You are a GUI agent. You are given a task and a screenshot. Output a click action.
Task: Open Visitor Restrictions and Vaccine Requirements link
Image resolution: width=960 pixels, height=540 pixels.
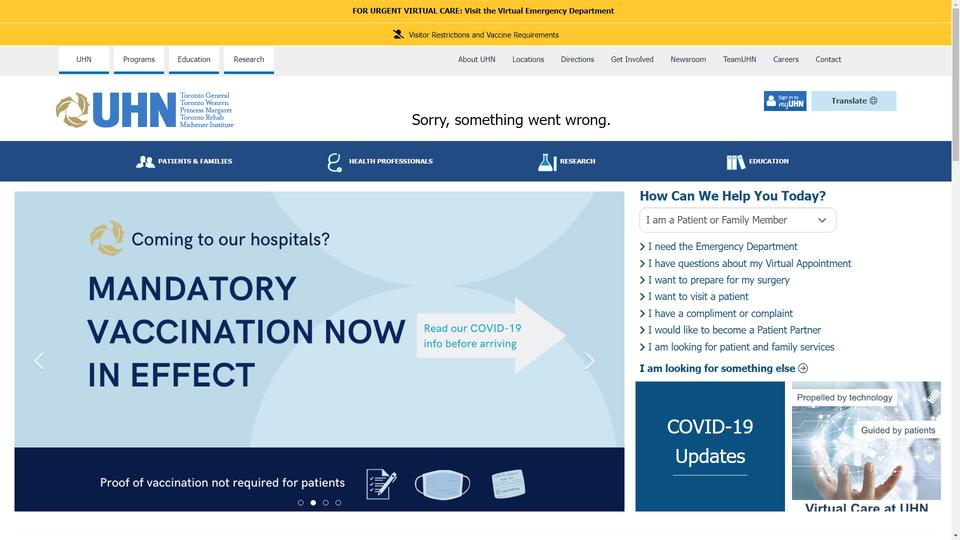tap(484, 35)
